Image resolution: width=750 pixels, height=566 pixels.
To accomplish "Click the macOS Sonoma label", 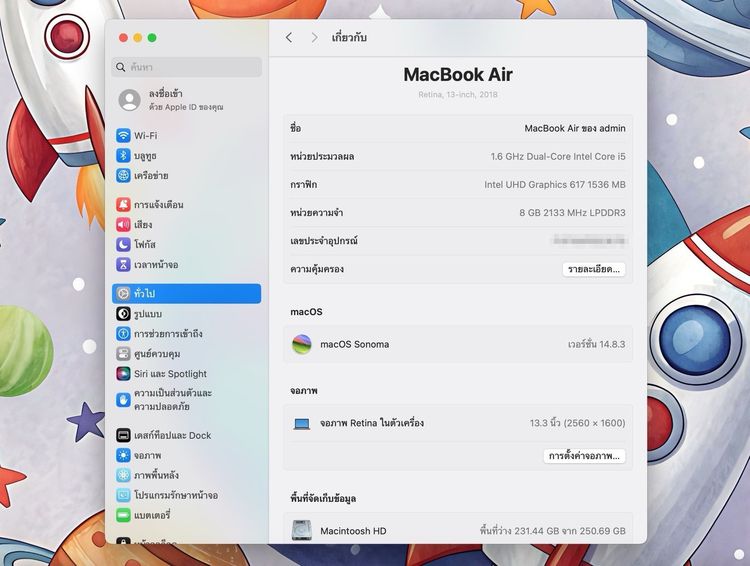I will coord(354,344).
